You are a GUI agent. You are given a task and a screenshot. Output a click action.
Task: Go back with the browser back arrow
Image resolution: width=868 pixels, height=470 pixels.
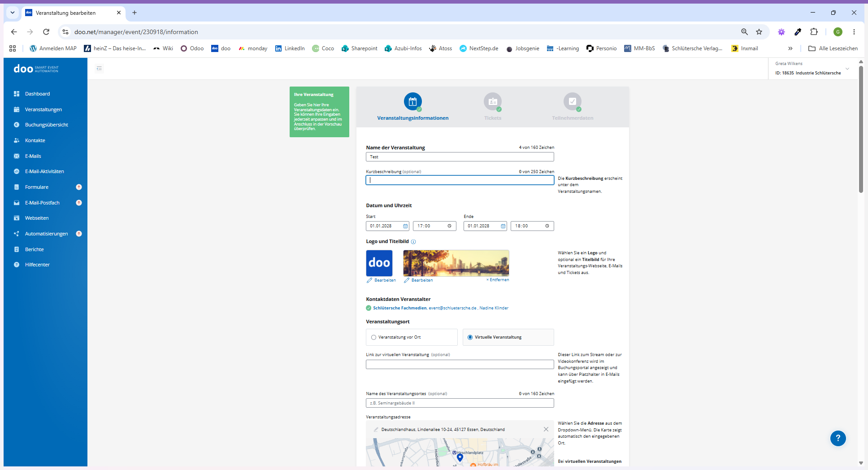pos(14,32)
